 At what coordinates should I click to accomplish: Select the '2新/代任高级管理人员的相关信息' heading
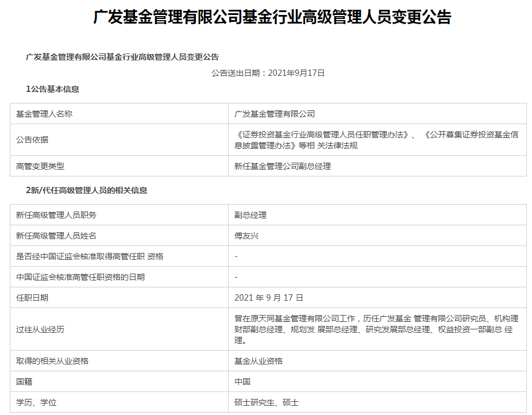[86, 190]
